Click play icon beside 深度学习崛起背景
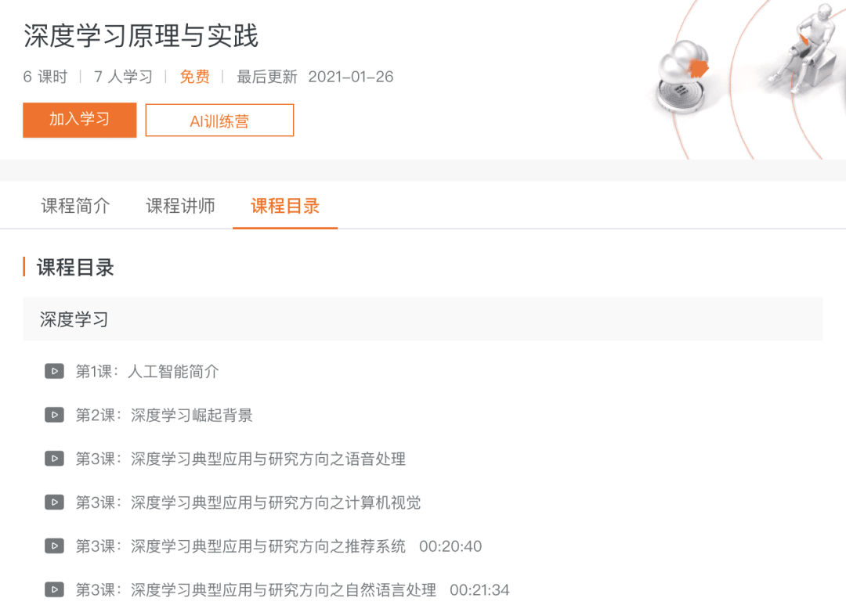This screenshot has width=846, height=616. click(x=54, y=415)
